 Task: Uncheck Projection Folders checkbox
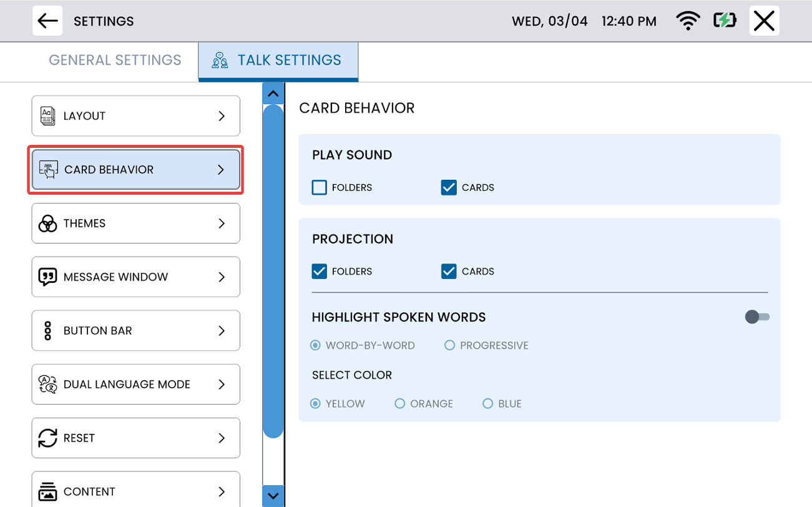point(319,272)
